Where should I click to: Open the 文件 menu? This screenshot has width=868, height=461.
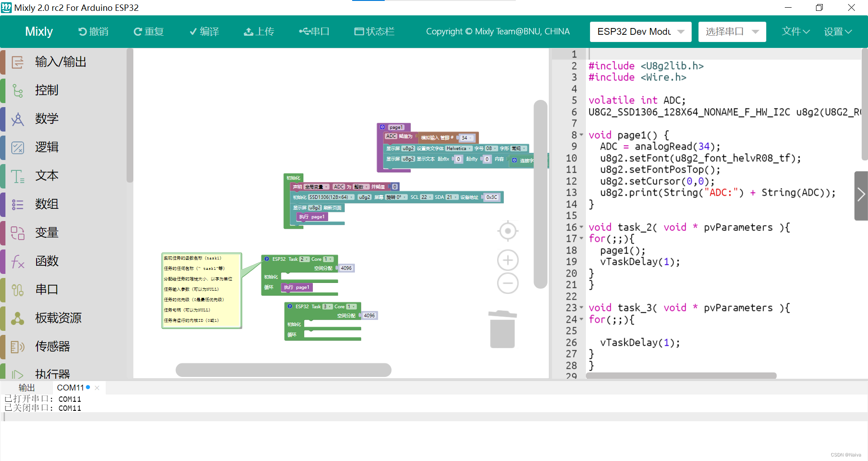pos(796,32)
